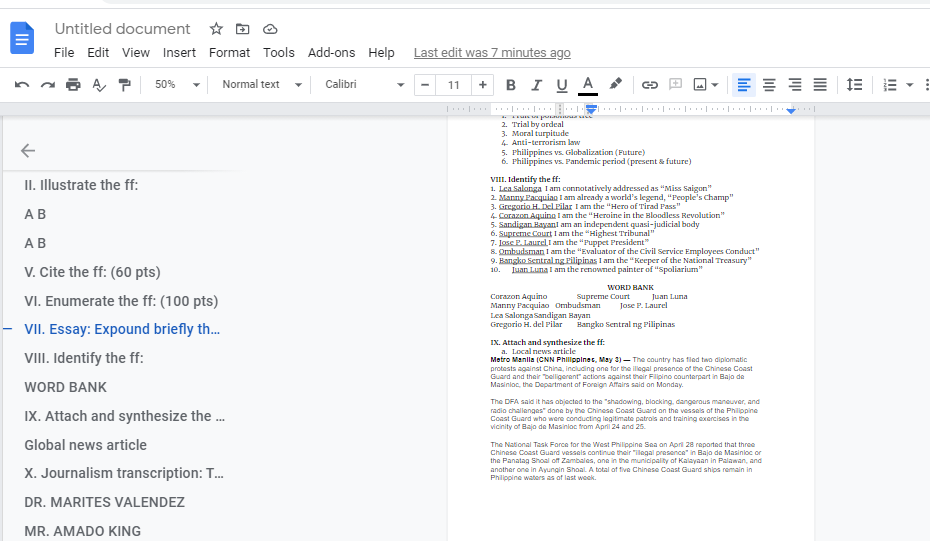Show more toolbar options
Screen dimensions: 930x541
click(x=926, y=85)
